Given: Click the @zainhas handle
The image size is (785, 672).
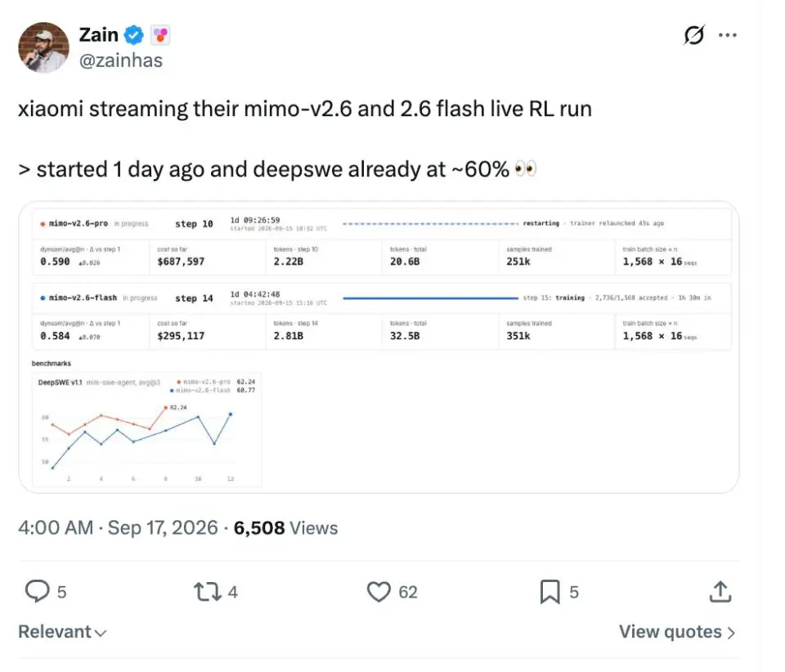Looking at the screenshot, I should click(121, 60).
